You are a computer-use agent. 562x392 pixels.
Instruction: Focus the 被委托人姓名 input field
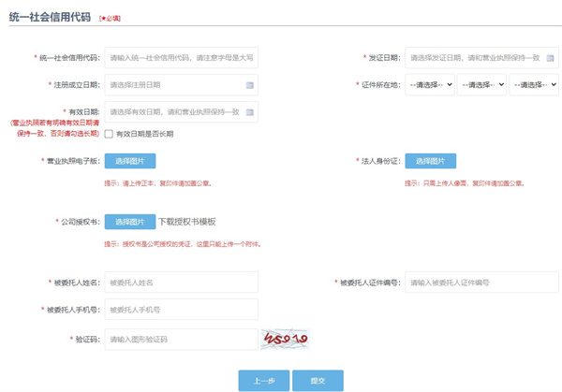pyautogui.click(x=182, y=283)
